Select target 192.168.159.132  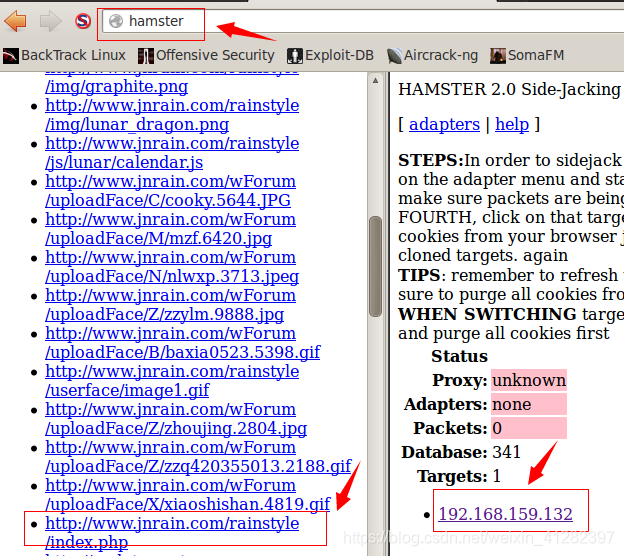pyautogui.click(x=505, y=514)
